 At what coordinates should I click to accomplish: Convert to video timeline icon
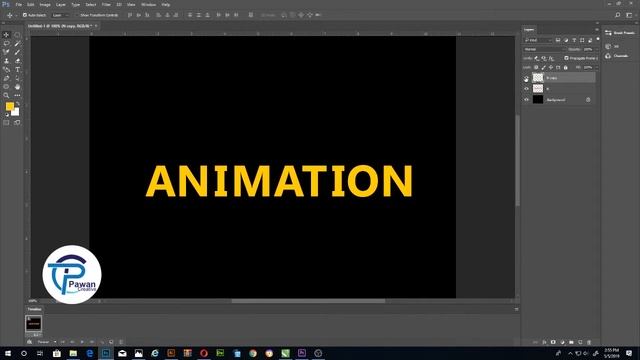point(29,342)
